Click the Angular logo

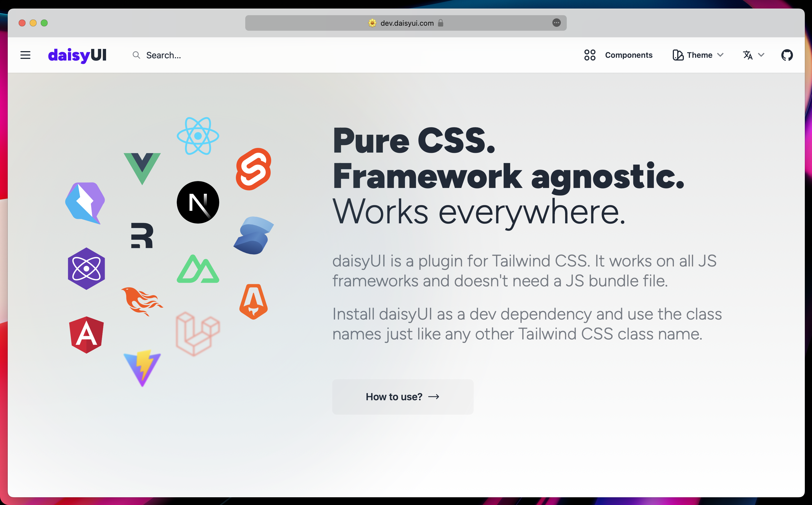pyautogui.click(x=86, y=335)
